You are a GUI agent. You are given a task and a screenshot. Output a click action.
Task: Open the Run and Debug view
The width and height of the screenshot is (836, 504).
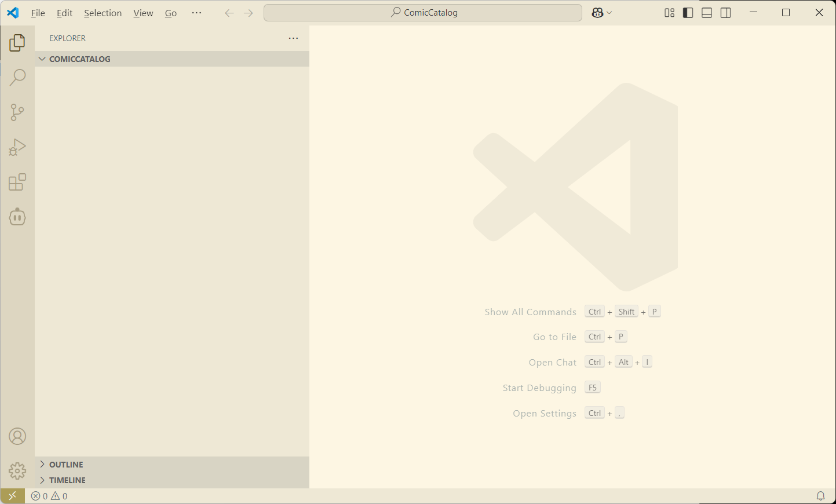tap(17, 147)
